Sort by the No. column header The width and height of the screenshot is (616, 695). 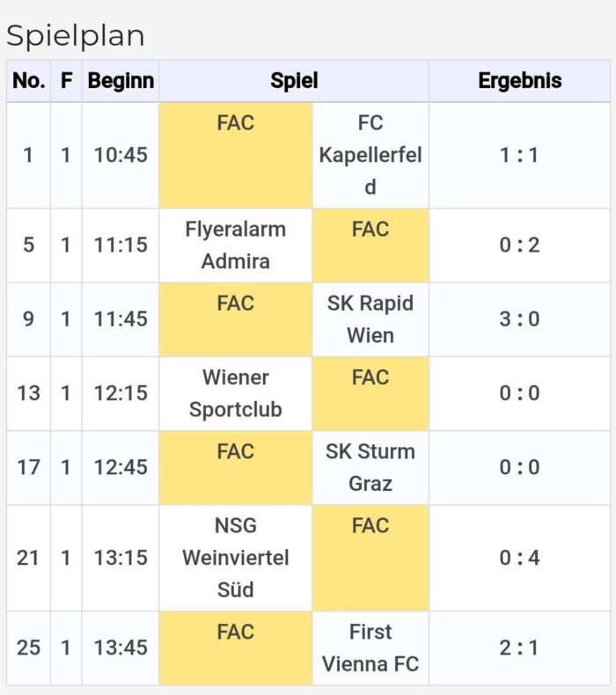pyautogui.click(x=28, y=81)
